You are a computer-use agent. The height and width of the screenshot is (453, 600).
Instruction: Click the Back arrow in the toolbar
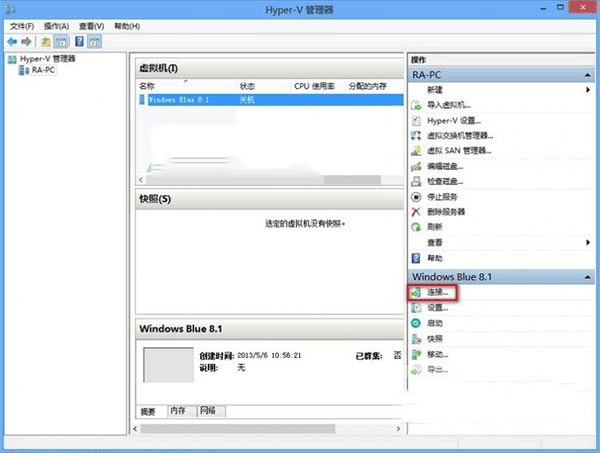pos(12,41)
